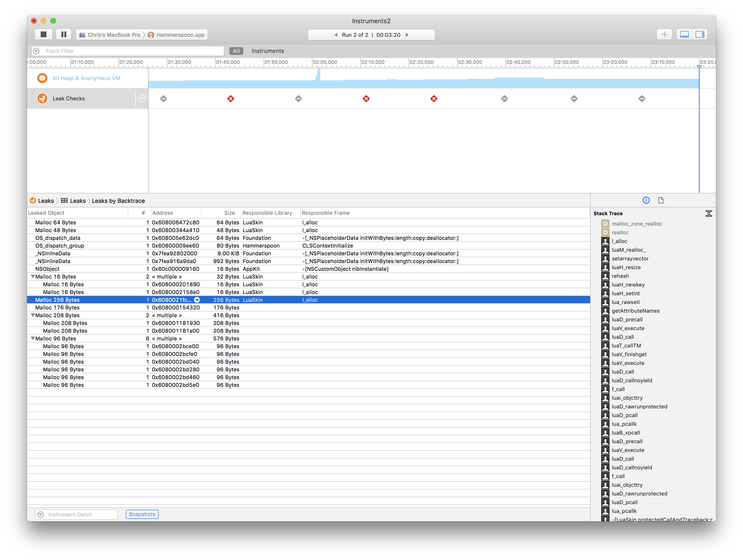The width and height of the screenshot is (743, 560).
Task: Open the document inspector tab icon
Action: 661,200
